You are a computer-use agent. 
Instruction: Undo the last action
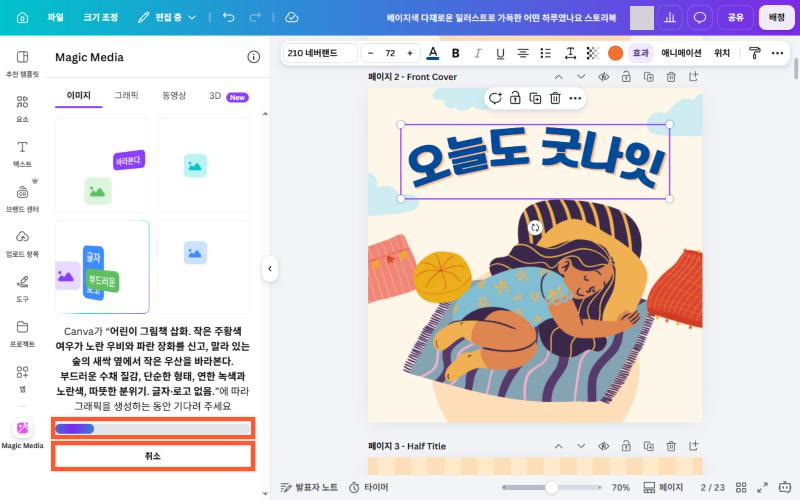tap(229, 17)
